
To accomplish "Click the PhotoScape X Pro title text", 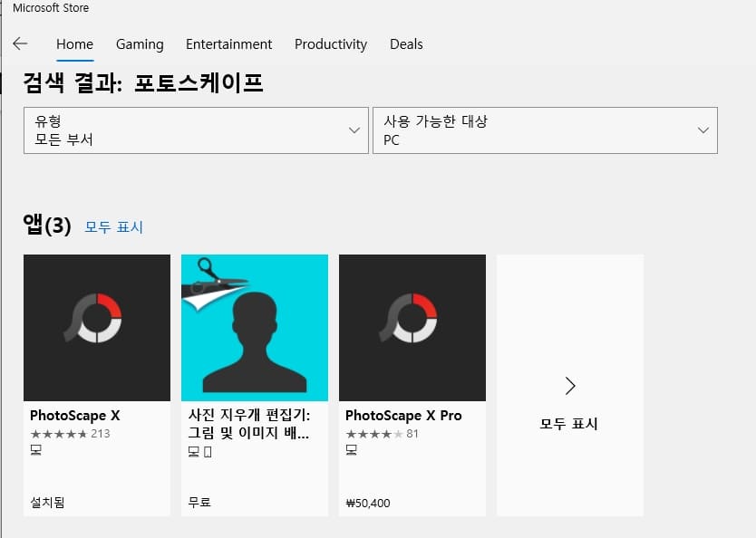I will tap(403, 415).
